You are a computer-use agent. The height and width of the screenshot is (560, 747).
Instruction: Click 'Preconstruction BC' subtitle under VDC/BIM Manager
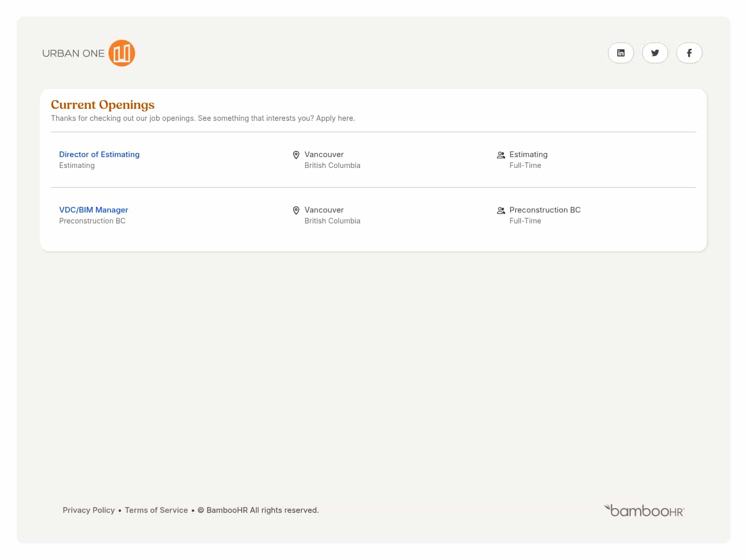coord(92,221)
